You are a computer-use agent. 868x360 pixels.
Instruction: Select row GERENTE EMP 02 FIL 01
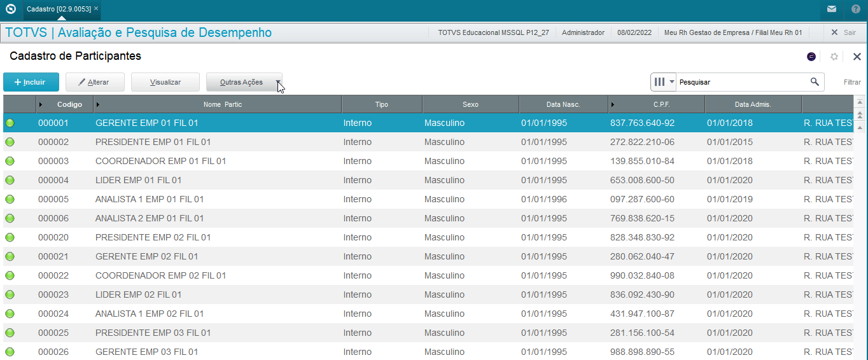pos(428,256)
